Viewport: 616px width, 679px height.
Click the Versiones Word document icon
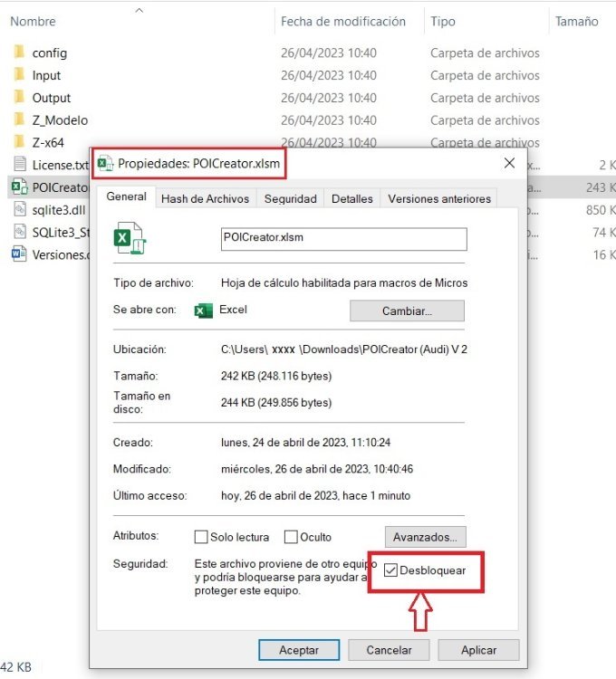pos(19,254)
